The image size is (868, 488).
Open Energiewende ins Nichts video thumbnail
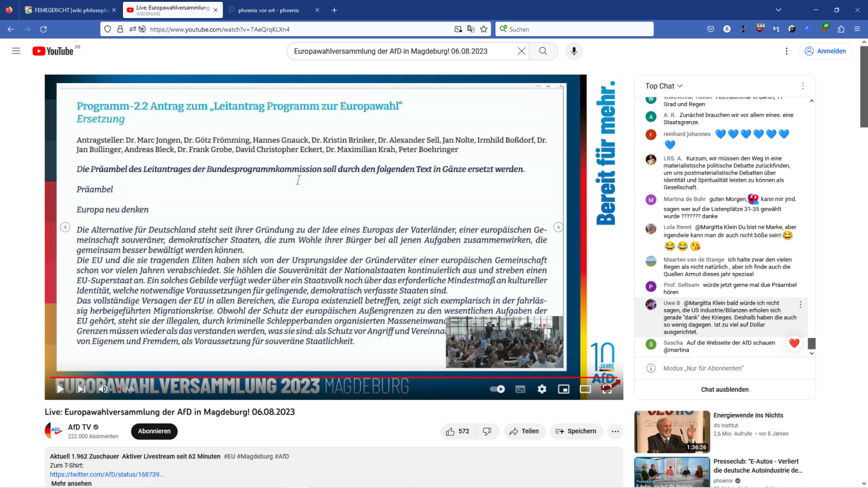(672, 432)
